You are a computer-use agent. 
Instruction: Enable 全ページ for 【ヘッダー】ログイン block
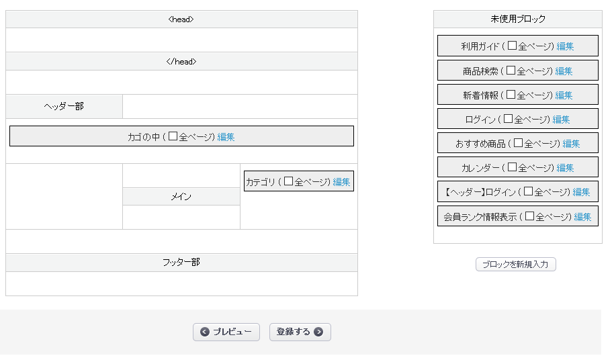(x=528, y=191)
